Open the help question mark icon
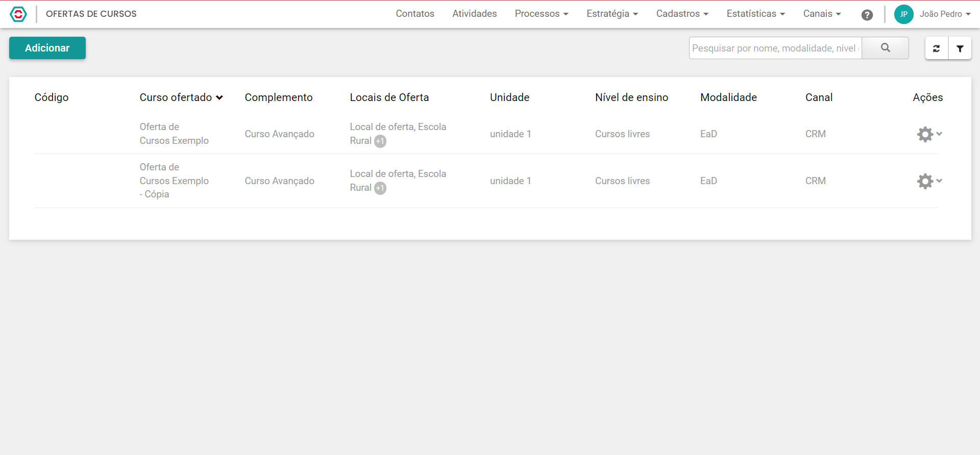The width and height of the screenshot is (980, 455). (x=867, y=15)
